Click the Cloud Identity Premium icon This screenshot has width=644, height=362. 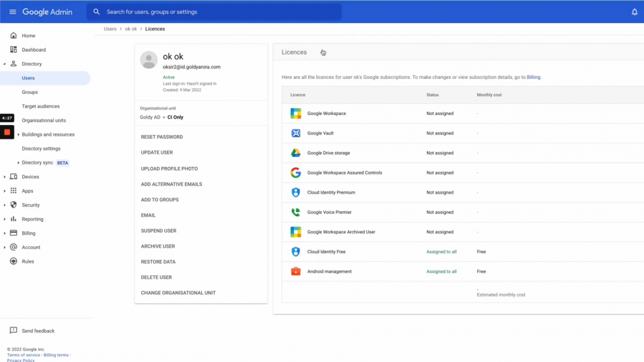296,193
